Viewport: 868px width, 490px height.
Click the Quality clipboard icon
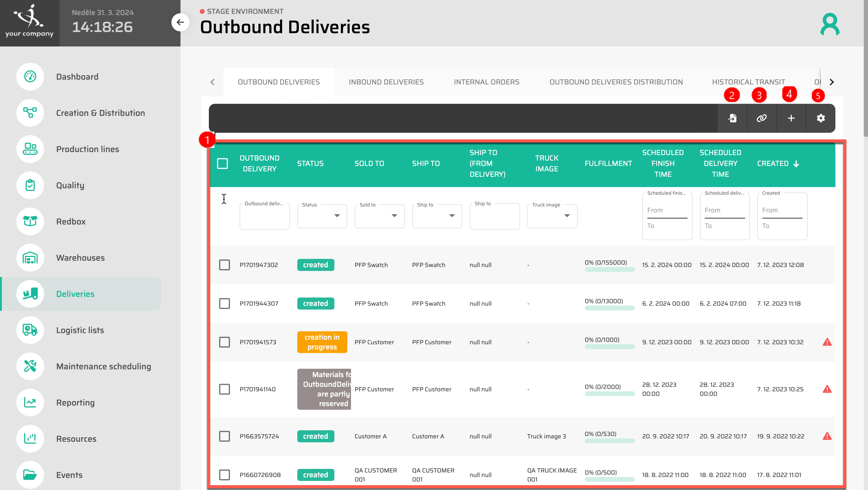pyautogui.click(x=30, y=185)
